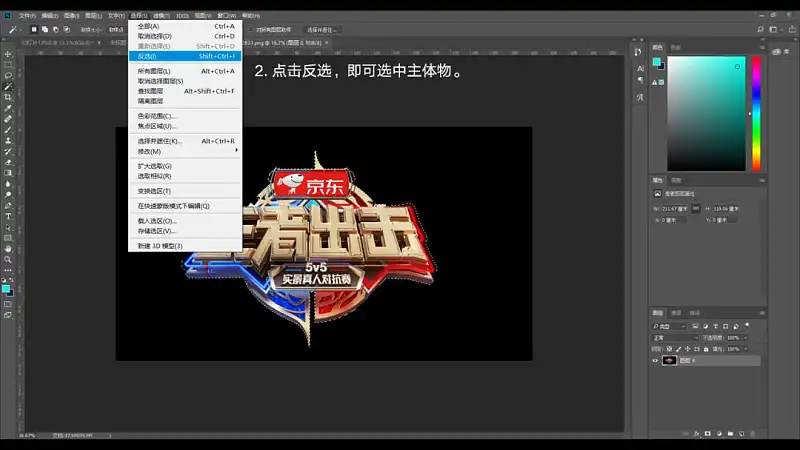Select the Clone Stamp tool
The image size is (800, 450).
click(x=8, y=140)
